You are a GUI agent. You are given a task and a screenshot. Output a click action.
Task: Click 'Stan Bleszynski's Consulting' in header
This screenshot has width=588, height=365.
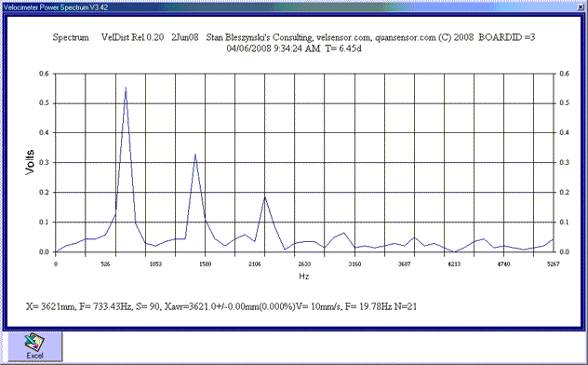tap(259, 37)
